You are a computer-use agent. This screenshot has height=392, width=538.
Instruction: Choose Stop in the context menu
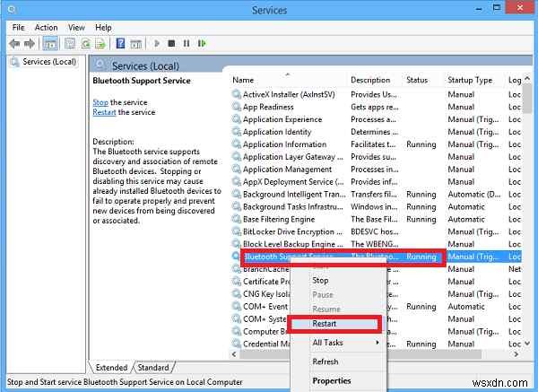(320, 281)
